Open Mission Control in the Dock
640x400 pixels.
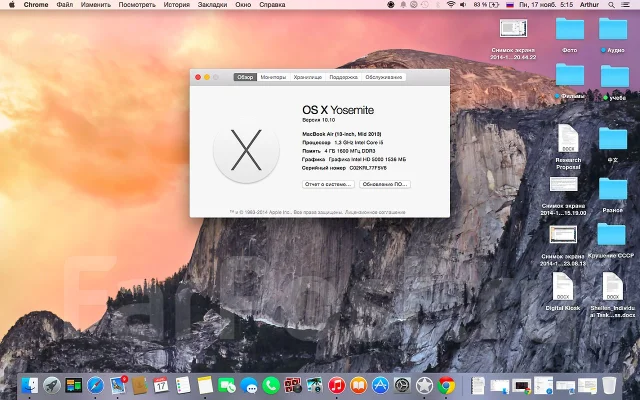(74, 385)
